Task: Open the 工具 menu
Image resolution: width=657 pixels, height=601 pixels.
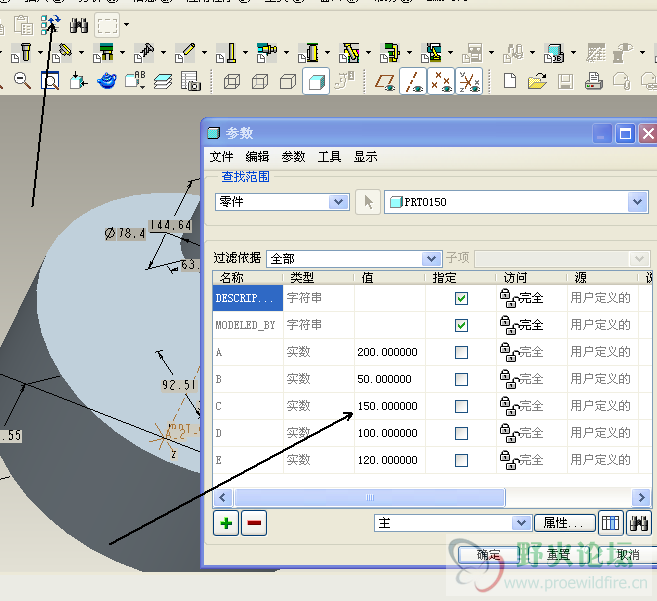Action: (329, 157)
